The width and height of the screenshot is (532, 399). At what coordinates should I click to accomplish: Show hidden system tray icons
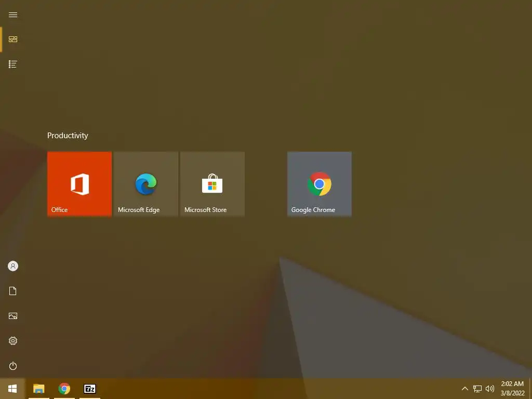click(x=465, y=389)
